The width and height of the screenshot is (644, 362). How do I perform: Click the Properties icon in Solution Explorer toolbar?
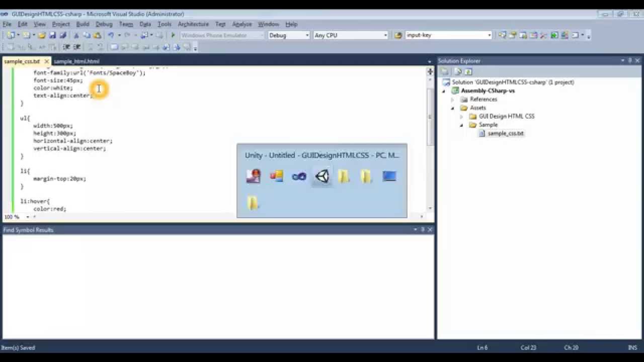[x=445, y=71]
